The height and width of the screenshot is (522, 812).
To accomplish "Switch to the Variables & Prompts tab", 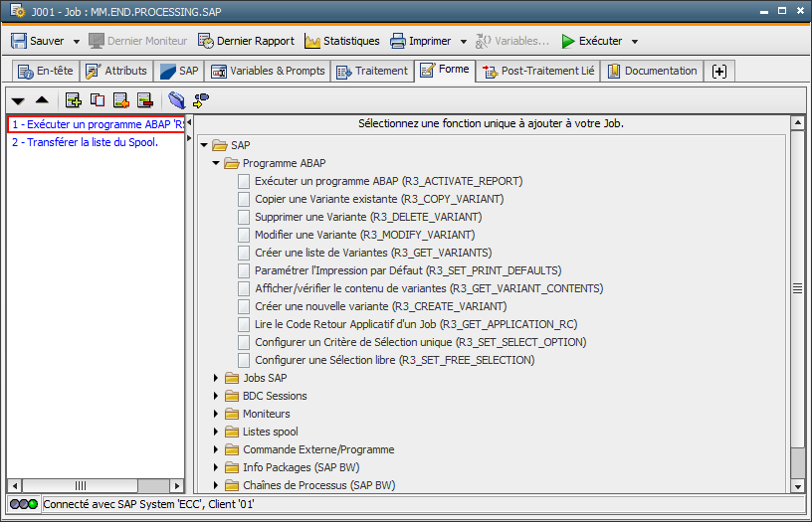I will pos(268,71).
